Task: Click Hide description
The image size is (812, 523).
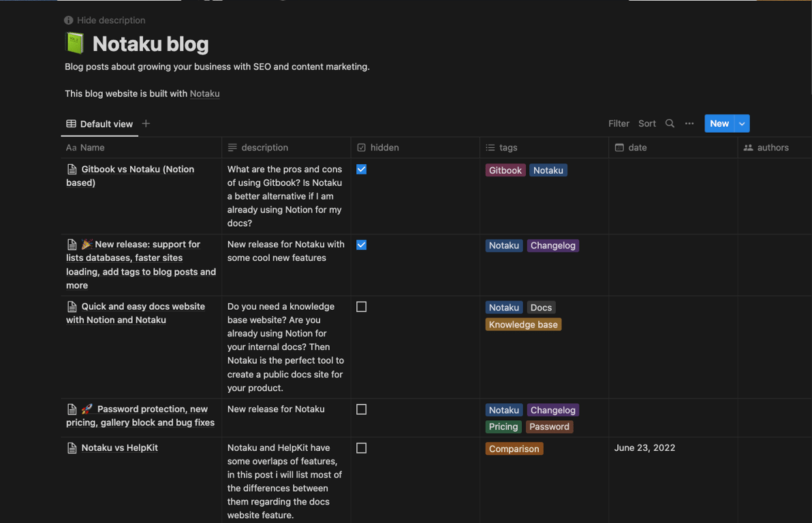Action: [x=111, y=20]
